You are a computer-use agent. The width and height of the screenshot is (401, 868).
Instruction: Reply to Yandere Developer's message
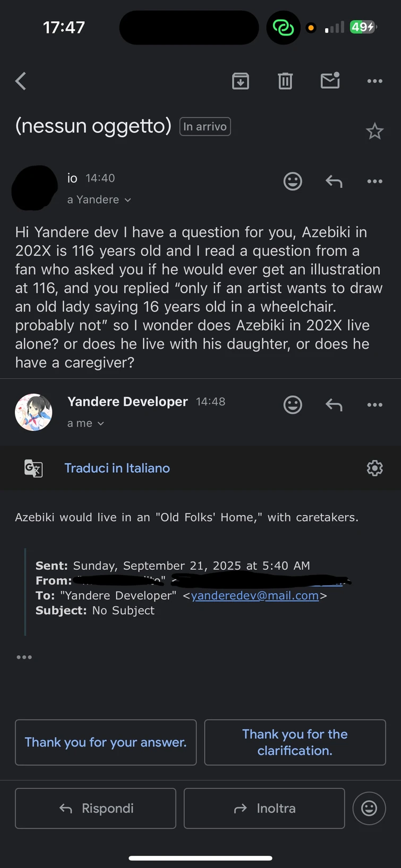[334, 405]
